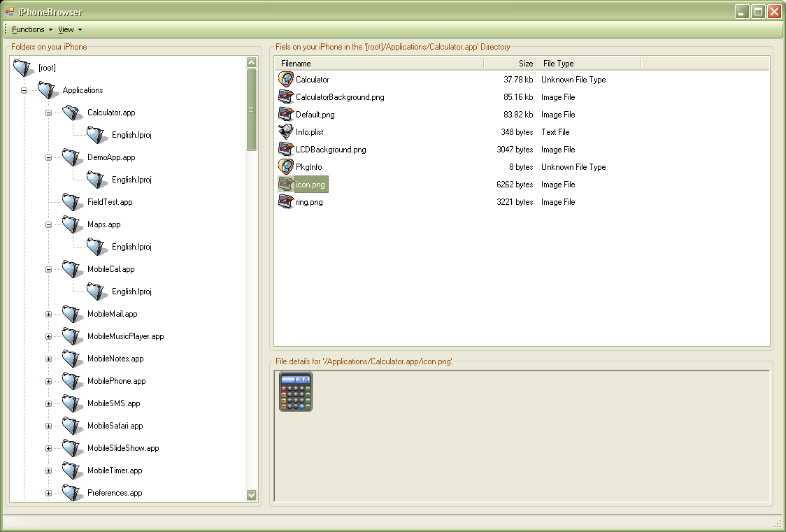Click the MobileTimer.app folder icon

[x=72, y=470]
